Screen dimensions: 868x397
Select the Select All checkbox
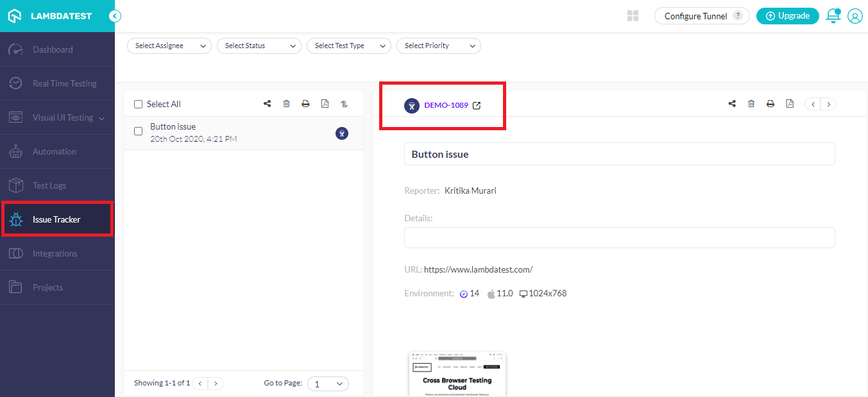[138, 103]
